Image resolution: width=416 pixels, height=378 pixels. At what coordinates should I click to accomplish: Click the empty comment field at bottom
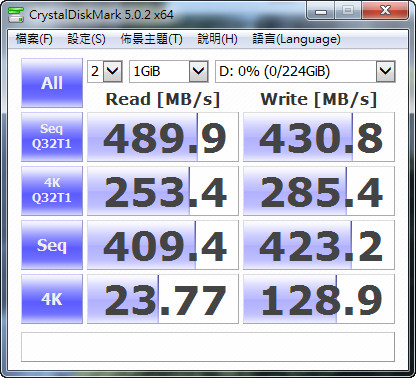pos(208,347)
